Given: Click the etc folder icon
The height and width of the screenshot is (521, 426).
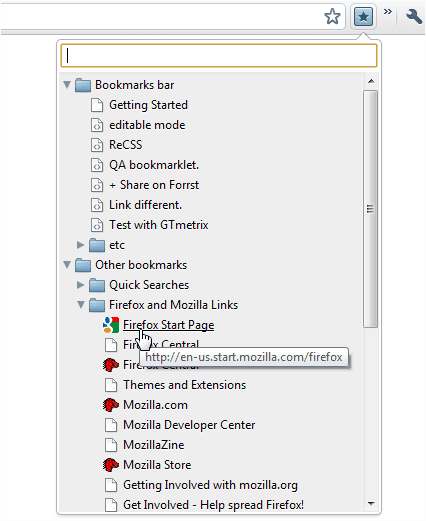Looking at the screenshot, I should [97, 245].
